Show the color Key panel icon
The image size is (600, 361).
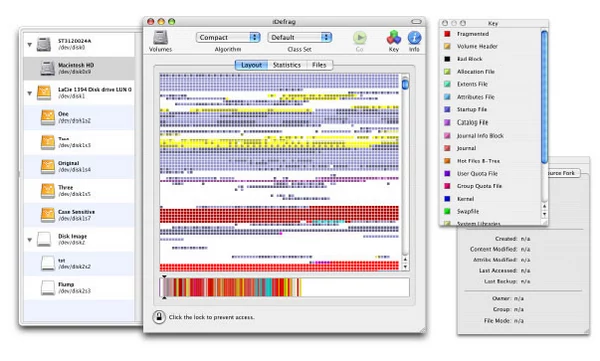click(393, 38)
